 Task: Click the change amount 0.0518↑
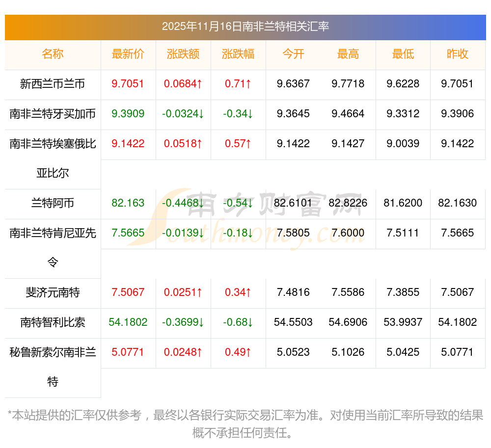click(183, 144)
